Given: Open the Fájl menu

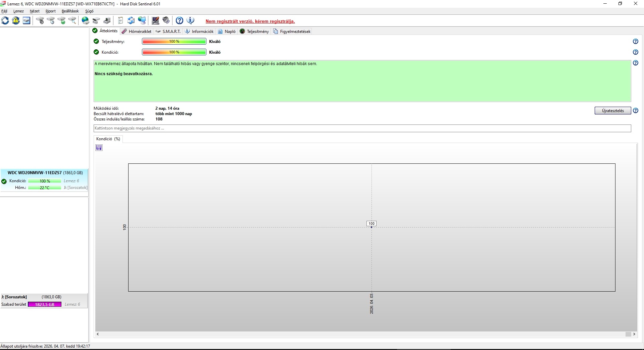Looking at the screenshot, I should [4, 11].
